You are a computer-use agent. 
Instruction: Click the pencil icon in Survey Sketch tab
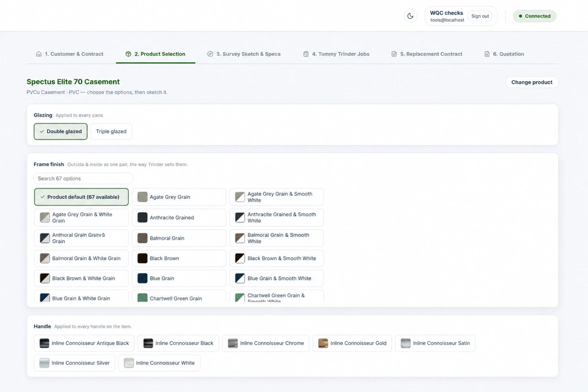(210, 54)
